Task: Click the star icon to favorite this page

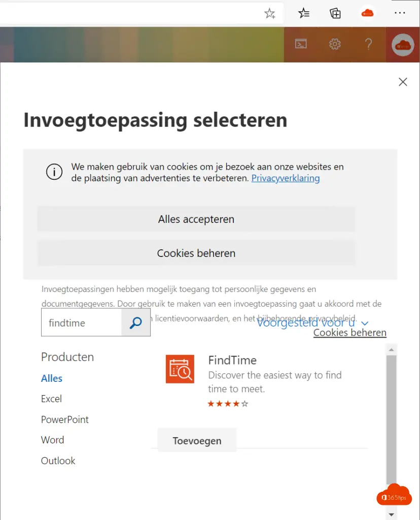Action: tap(270, 14)
